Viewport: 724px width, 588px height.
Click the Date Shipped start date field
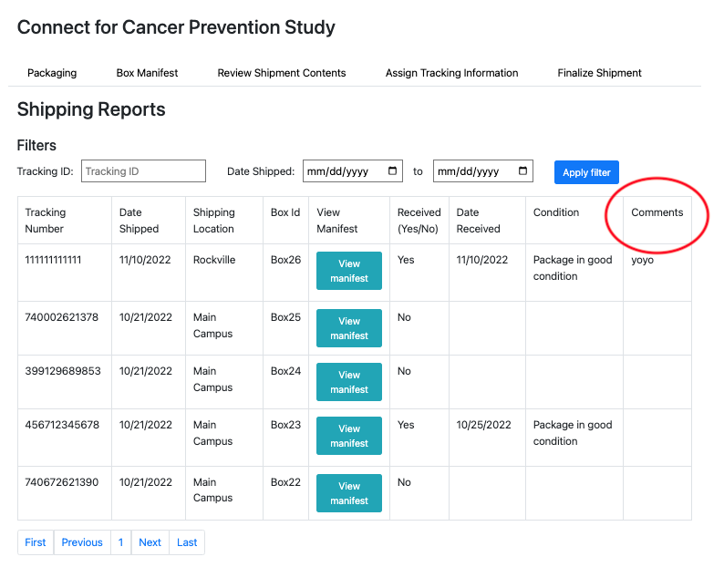point(353,171)
